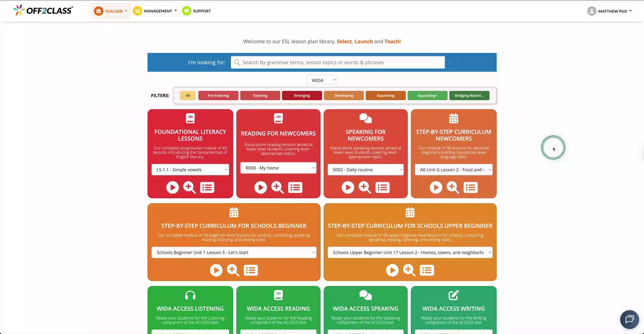
Task: Open the Management menu
Action: (x=155, y=11)
